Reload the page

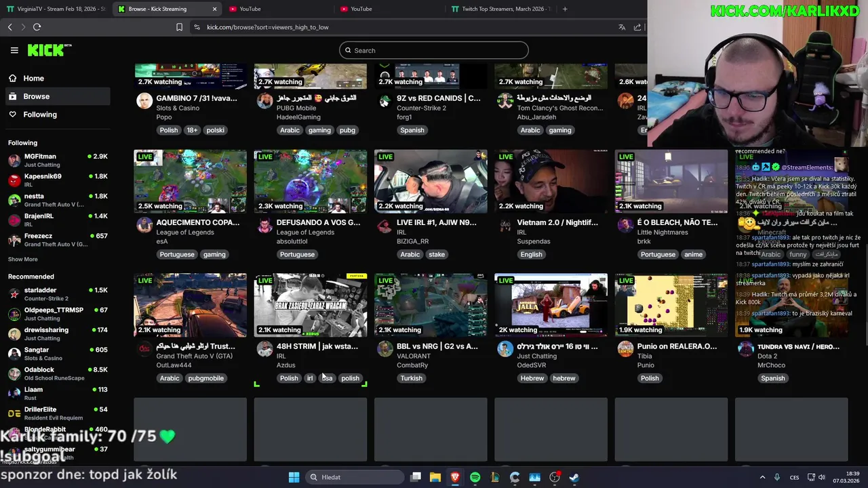tap(37, 27)
